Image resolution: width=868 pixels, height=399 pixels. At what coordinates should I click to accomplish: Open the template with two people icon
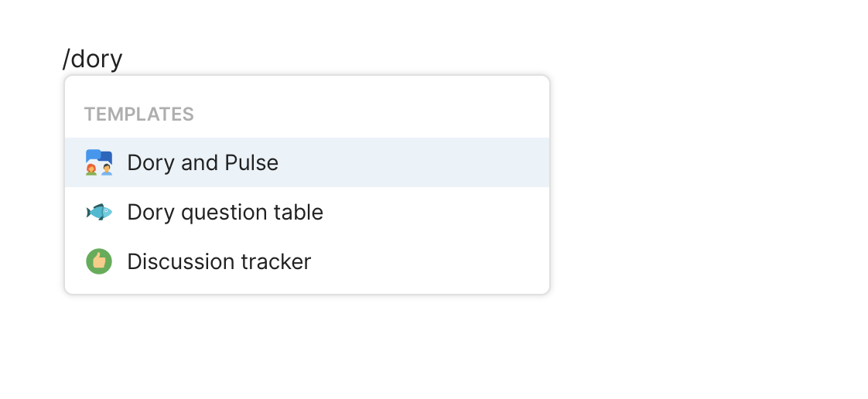tap(306, 162)
